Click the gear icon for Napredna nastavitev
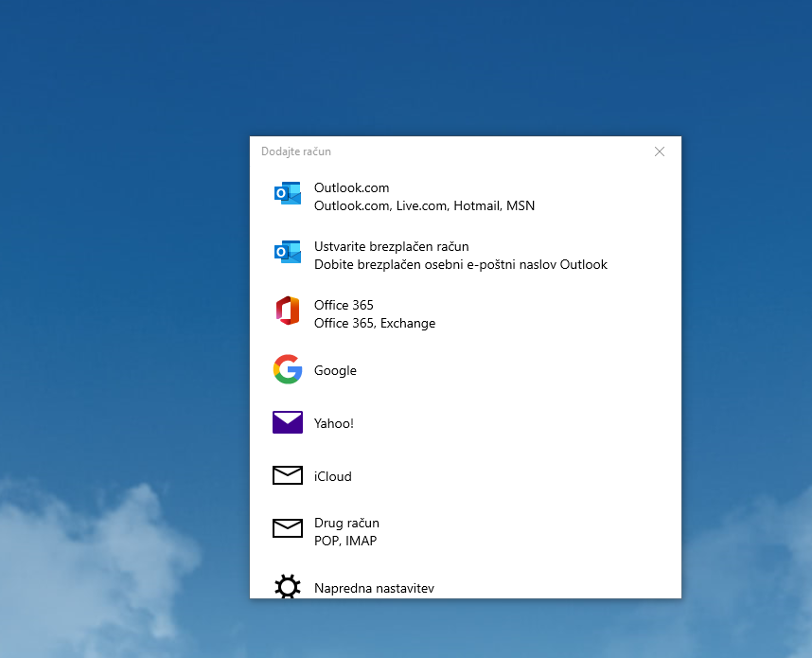This screenshot has width=812, height=658. point(287,587)
